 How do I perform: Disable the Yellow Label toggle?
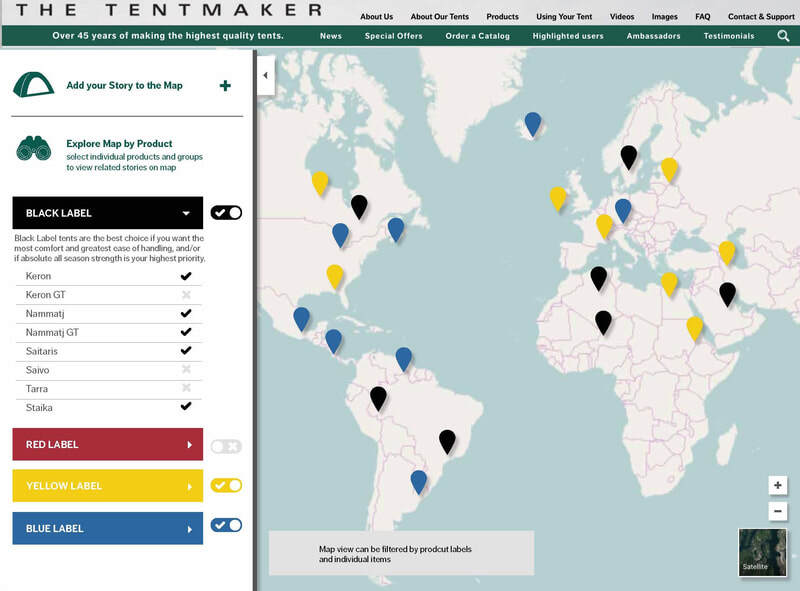(227, 485)
